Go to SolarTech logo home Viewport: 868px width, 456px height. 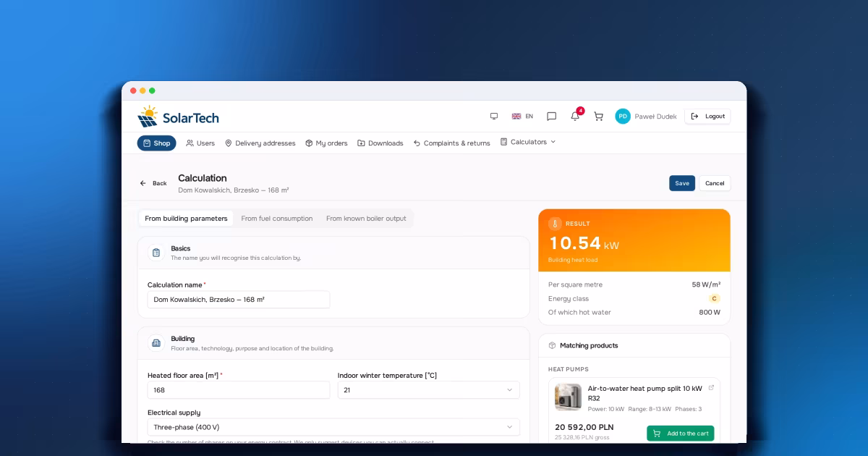tap(178, 117)
